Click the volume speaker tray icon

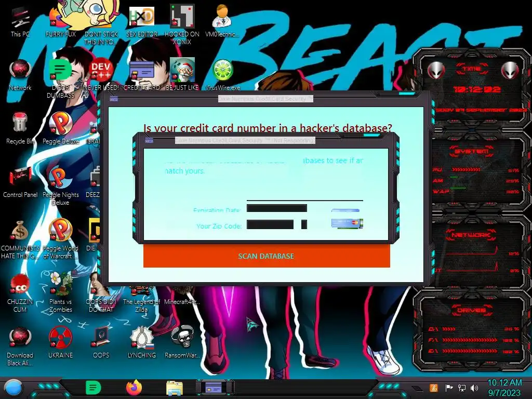point(474,388)
